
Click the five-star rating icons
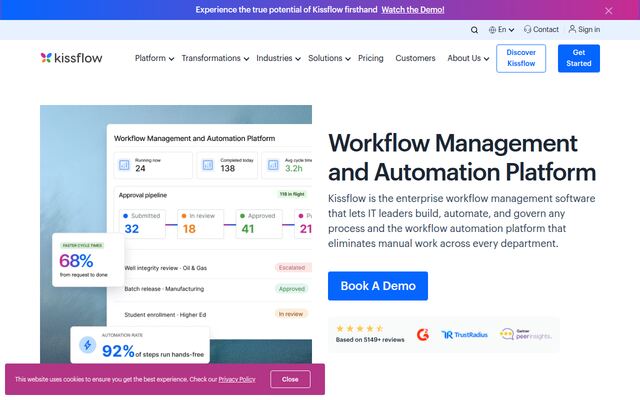(360, 328)
